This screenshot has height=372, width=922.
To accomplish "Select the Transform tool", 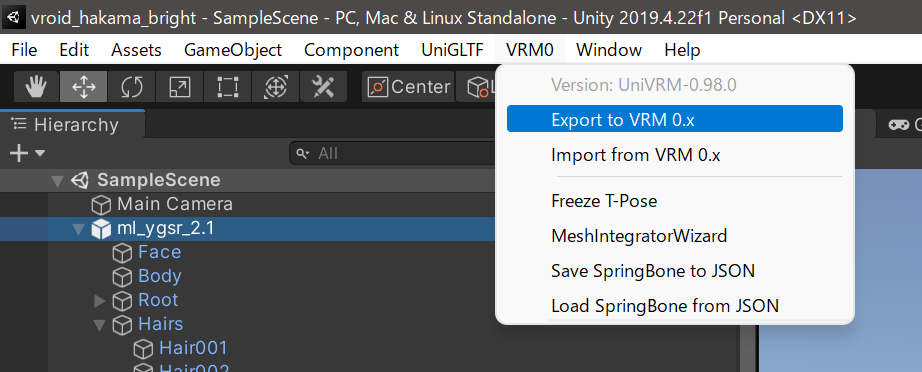I will 275,87.
